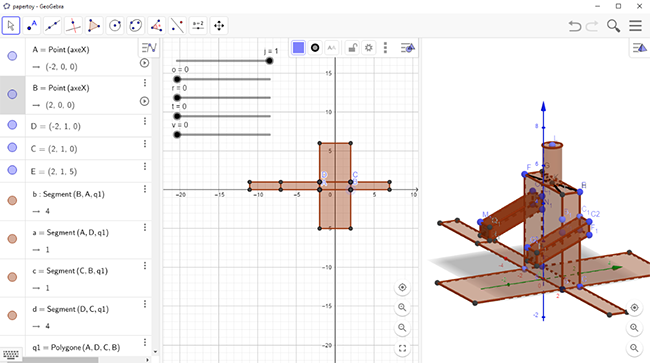Select the Circle with center tool
This screenshot has height=363, width=650.
coord(115,26)
